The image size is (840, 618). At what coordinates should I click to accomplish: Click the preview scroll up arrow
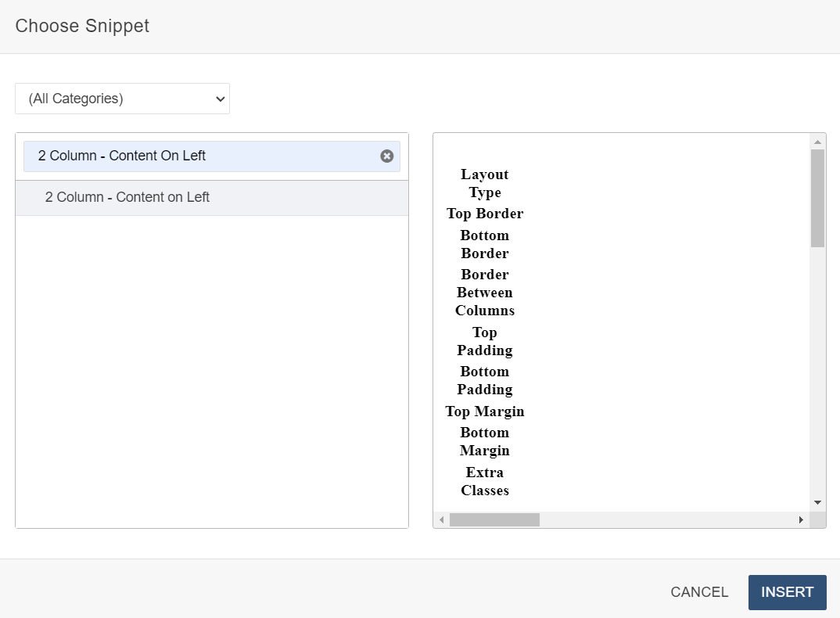(x=817, y=142)
